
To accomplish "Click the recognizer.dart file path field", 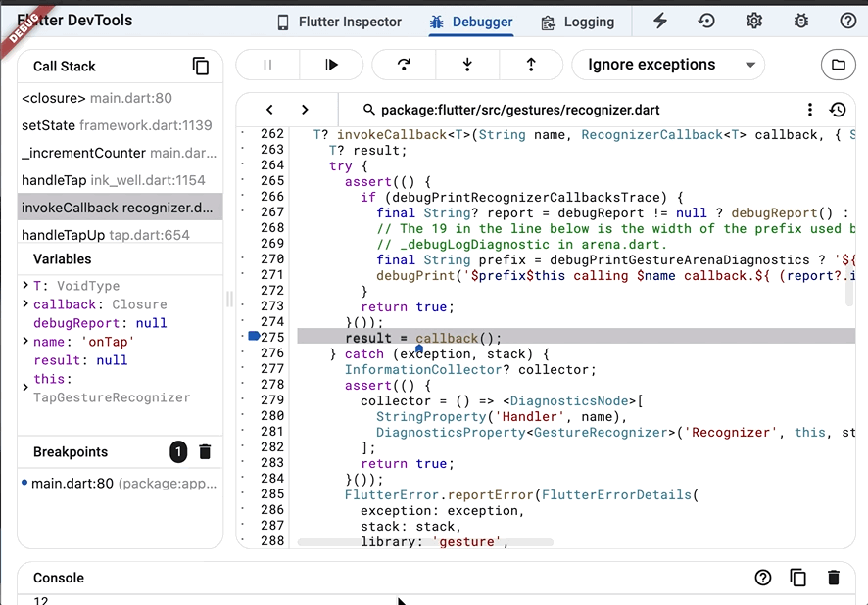I will pos(520,110).
